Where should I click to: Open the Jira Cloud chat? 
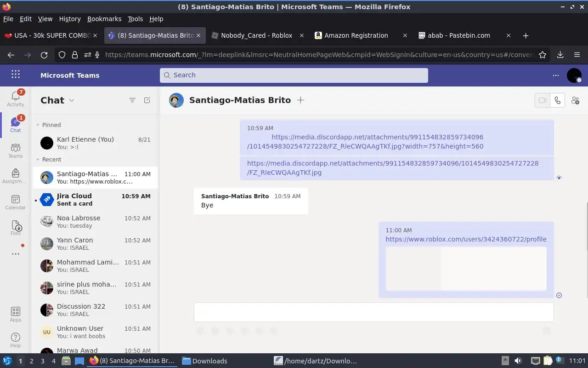tap(95, 200)
